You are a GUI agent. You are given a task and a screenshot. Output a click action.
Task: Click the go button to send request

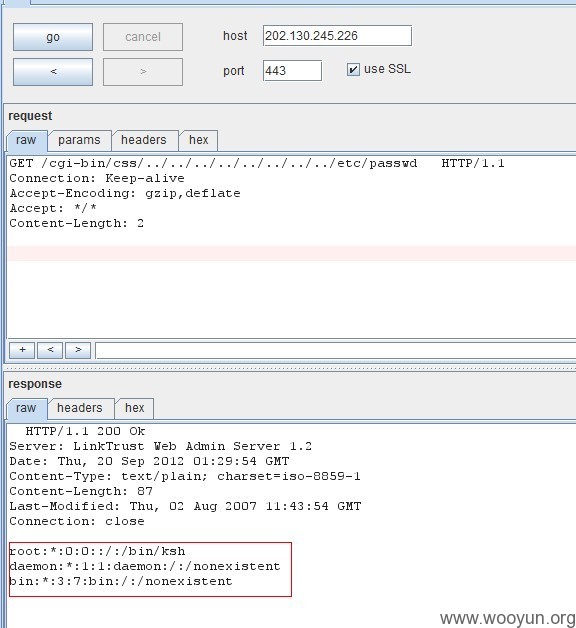tap(53, 37)
